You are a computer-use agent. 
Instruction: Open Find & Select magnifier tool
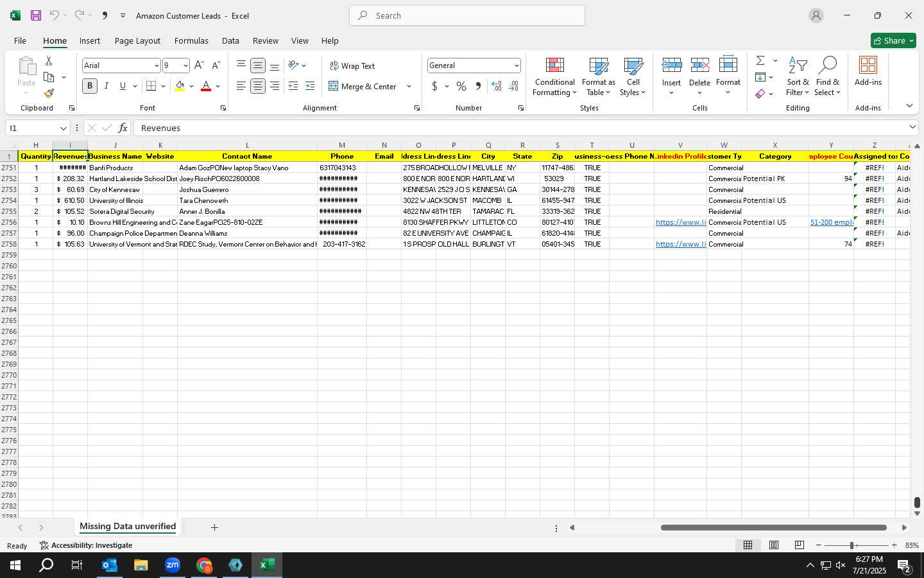click(x=827, y=77)
